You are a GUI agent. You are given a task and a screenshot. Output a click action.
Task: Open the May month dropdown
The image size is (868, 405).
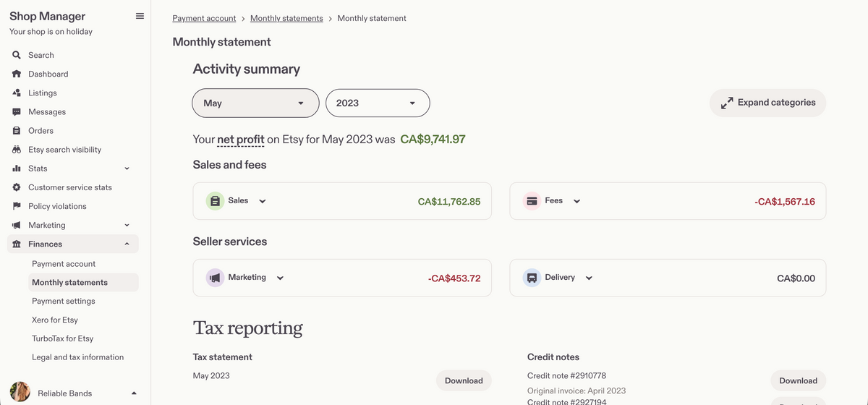click(x=255, y=103)
